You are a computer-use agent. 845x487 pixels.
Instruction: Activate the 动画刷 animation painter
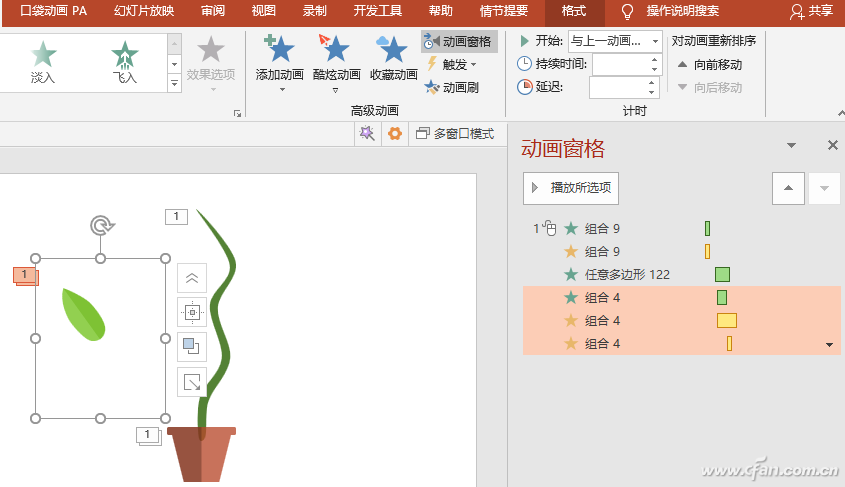point(452,87)
